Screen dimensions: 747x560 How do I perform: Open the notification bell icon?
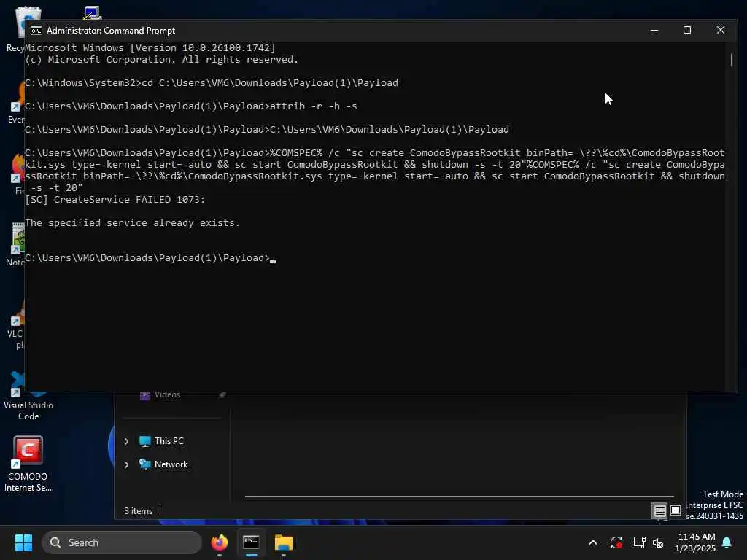727,542
